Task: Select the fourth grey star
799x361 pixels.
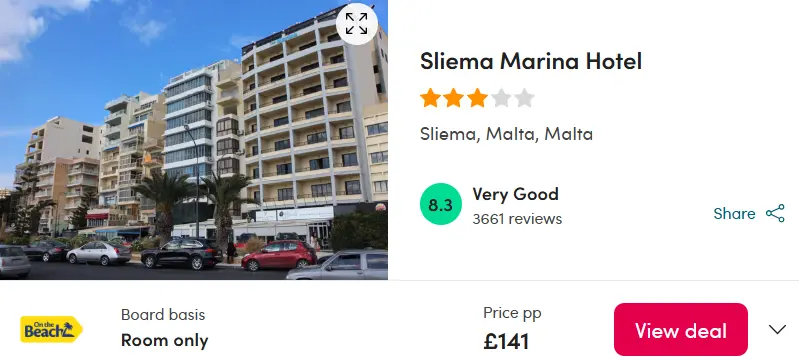Action: coord(500,98)
